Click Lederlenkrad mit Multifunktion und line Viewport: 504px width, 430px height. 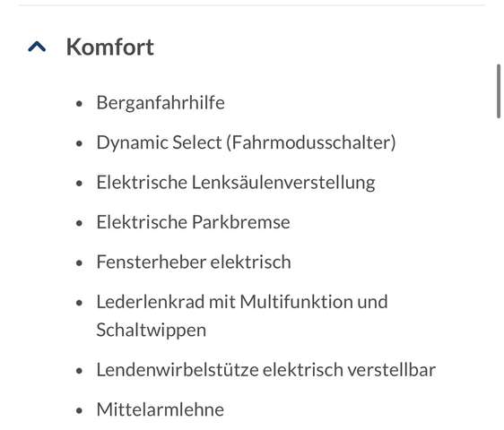pos(242,302)
